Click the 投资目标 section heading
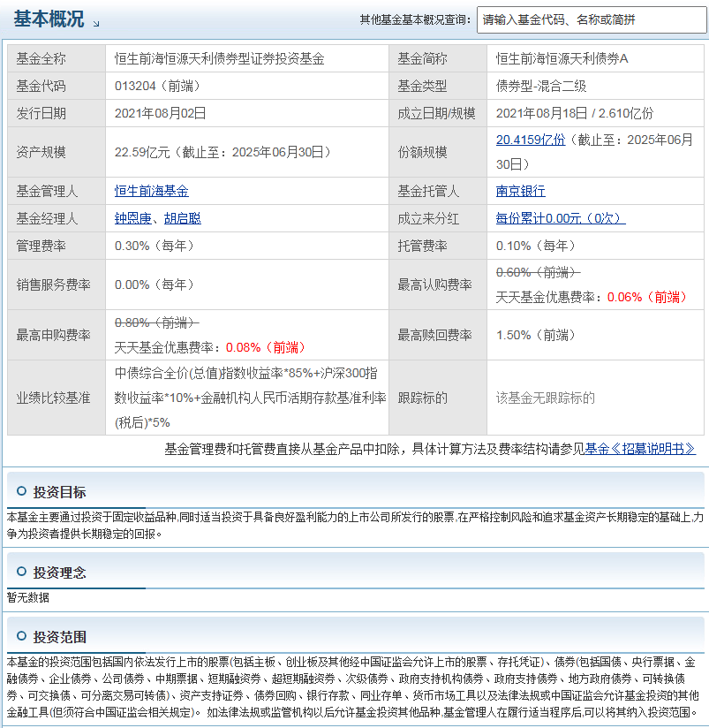The height and width of the screenshot is (728, 709). pos(59,492)
